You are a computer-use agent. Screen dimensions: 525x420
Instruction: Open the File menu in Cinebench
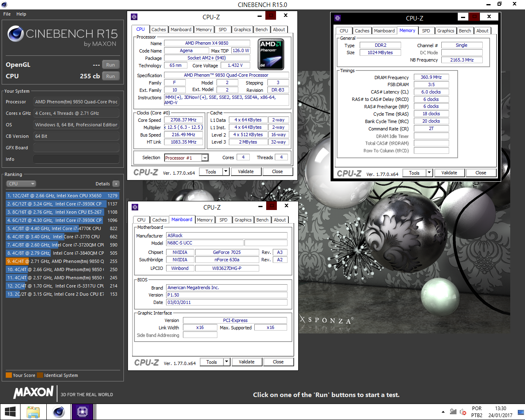click(7, 14)
